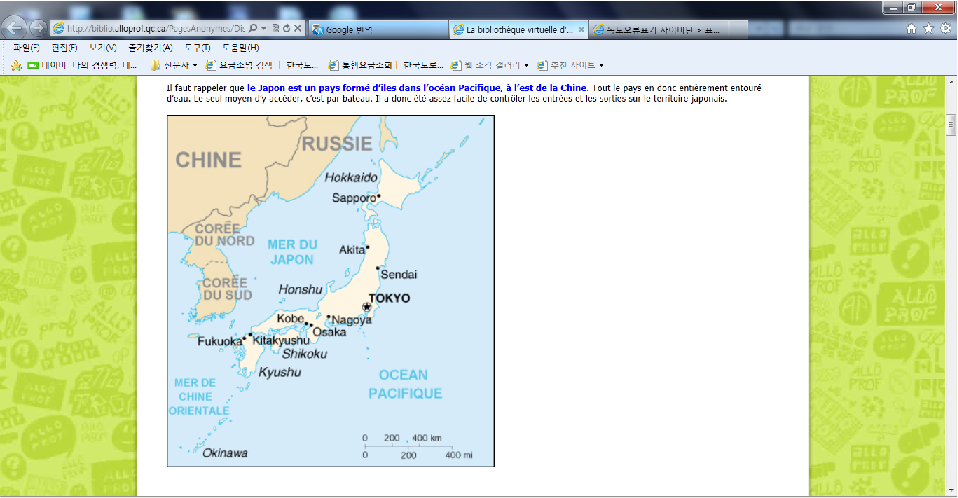Click the blue sentence about le Japon
958x498 pixels.
tap(417, 88)
